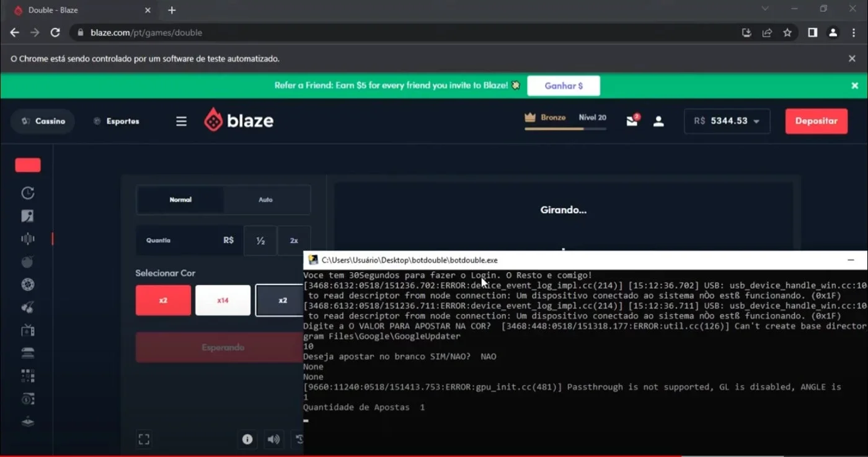Click the Quantia amount input field
This screenshot has width=868, height=457.
[189, 241]
